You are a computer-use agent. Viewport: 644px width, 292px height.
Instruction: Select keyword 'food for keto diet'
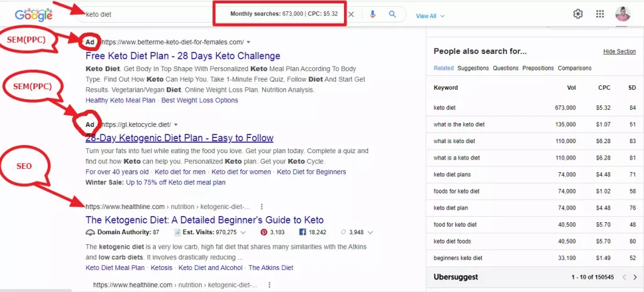pyautogui.click(x=455, y=225)
